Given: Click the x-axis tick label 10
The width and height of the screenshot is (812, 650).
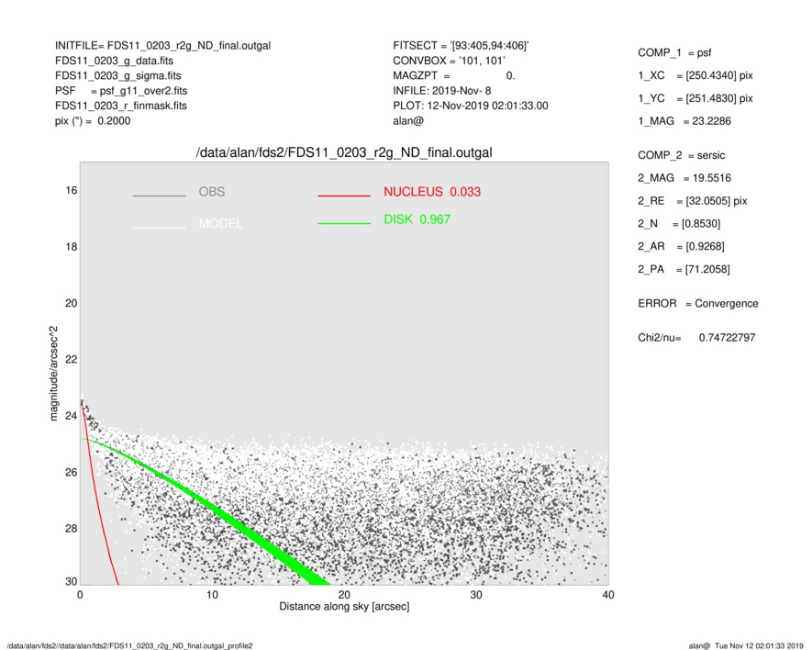Looking at the screenshot, I should (x=212, y=595).
